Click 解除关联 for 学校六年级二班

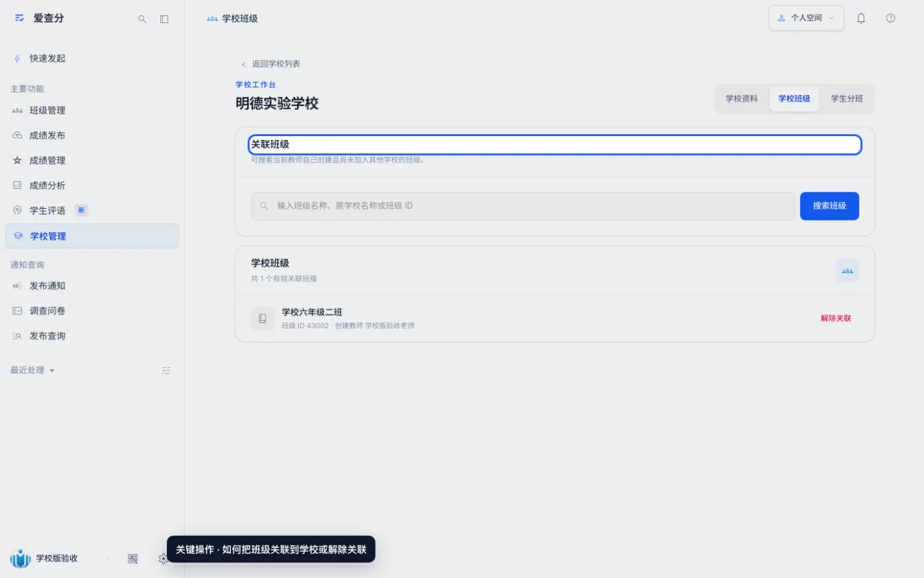point(836,318)
